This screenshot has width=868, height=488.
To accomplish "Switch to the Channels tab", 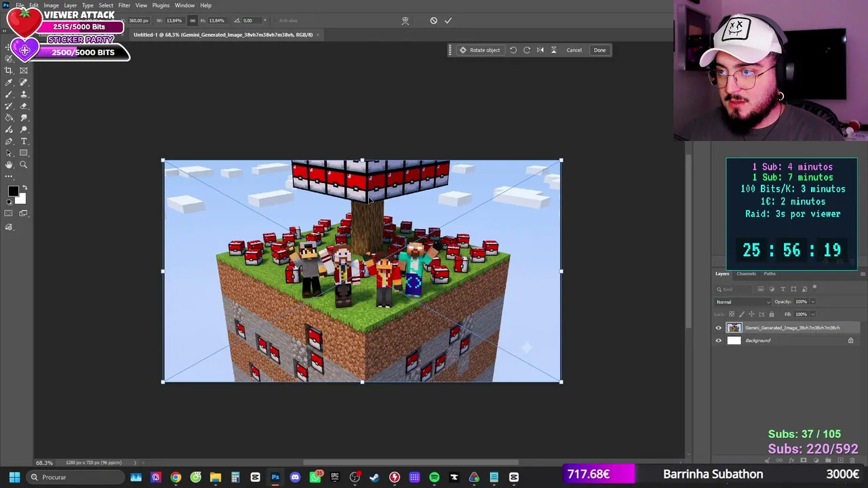I will (x=746, y=274).
